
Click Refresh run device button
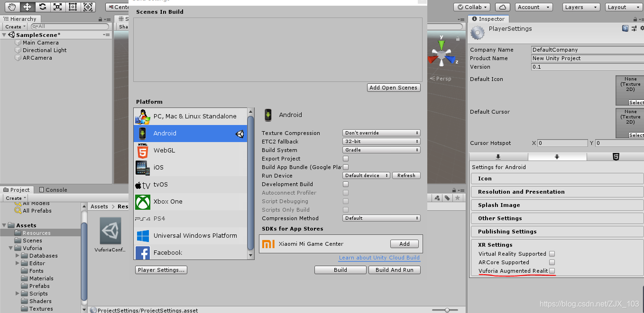[x=406, y=176]
